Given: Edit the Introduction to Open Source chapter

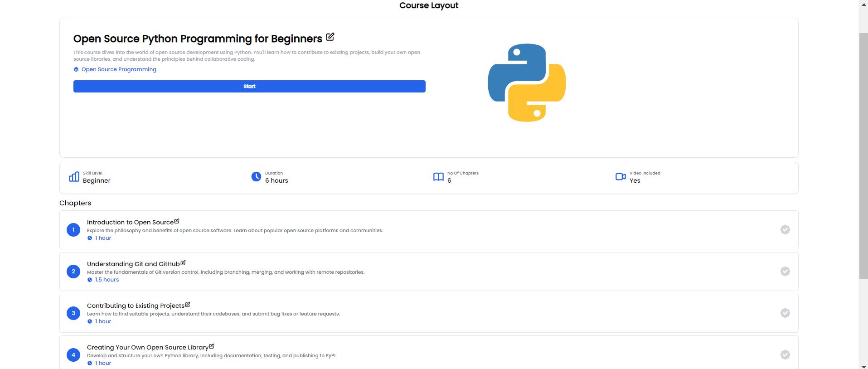Looking at the screenshot, I should pyautogui.click(x=177, y=221).
